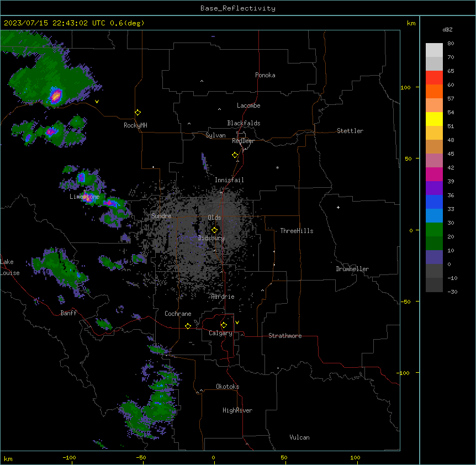Pick the pink-mauve swatch below 45

point(434,161)
